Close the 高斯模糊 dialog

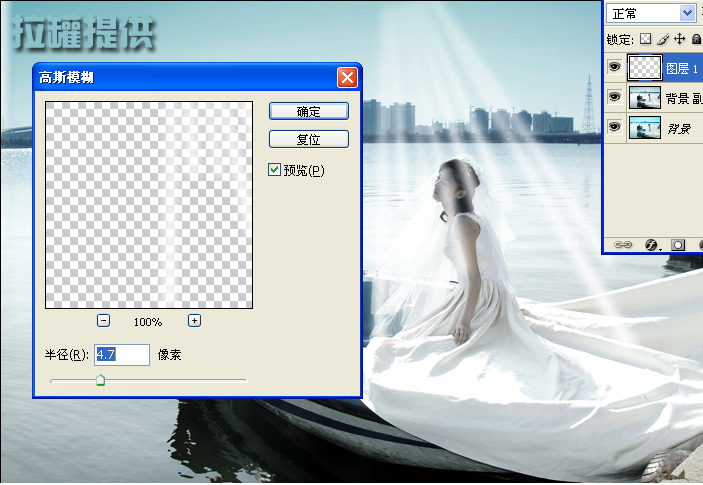pyautogui.click(x=347, y=78)
